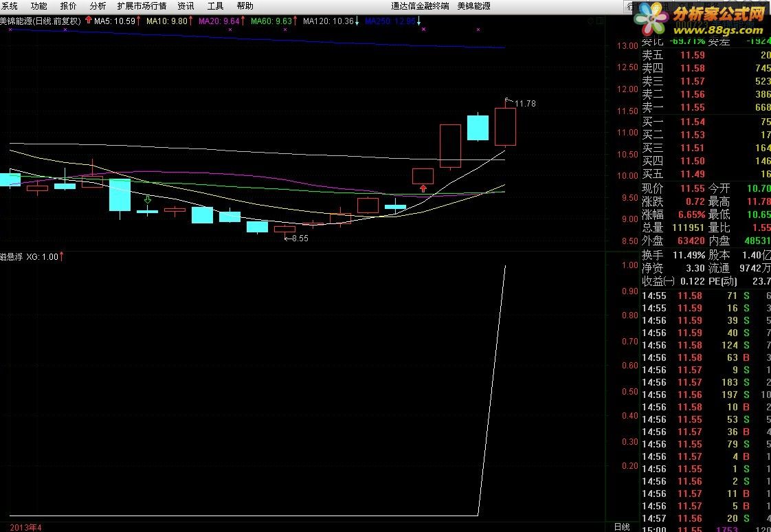Click the 卖三 11.57 ask row
Viewport: 771px width, 532px height.
(706, 81)
